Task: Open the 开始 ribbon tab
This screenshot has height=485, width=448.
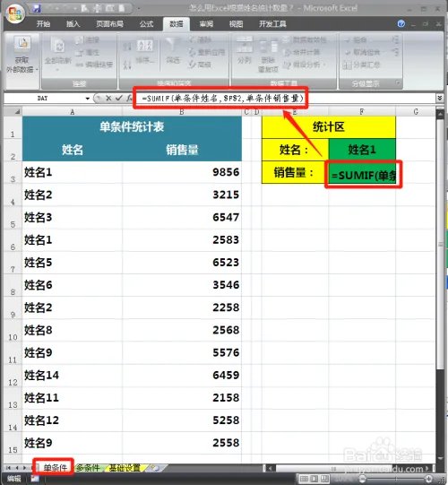Action: 43,24
